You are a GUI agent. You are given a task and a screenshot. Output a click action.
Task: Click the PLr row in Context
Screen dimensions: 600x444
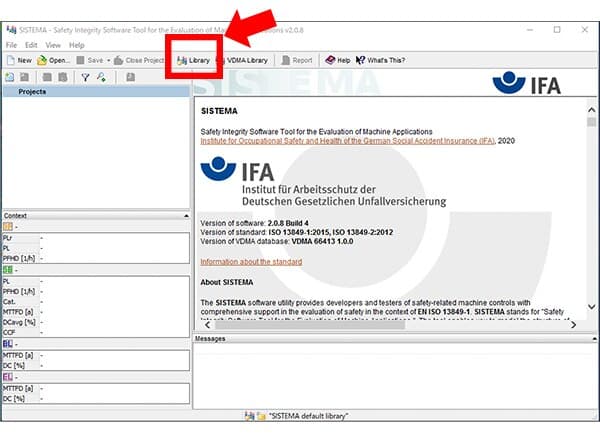(x=96, y=238)
